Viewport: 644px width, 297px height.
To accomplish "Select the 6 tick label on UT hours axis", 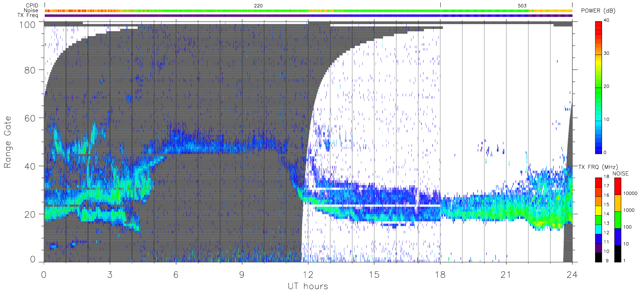I will pos(176,275).
